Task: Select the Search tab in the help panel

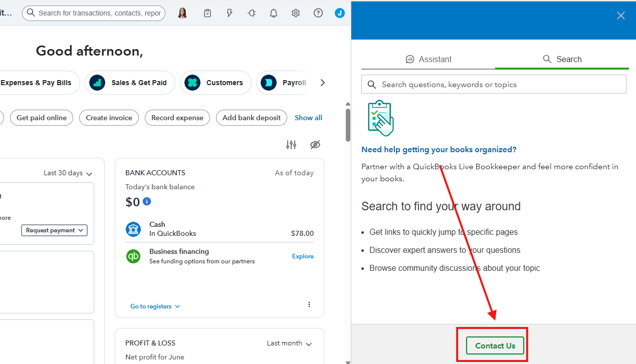Action: click(x=562, y=59)
